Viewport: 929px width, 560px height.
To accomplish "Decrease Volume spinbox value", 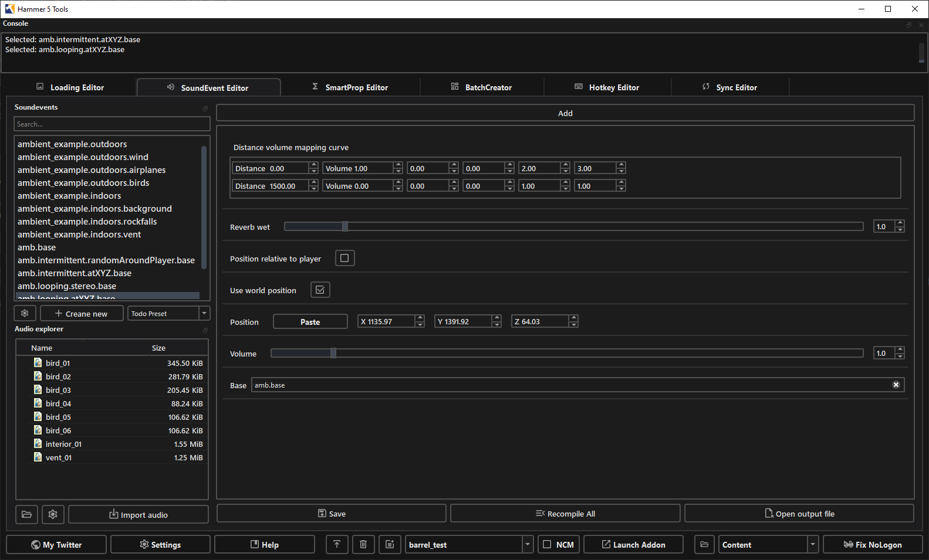I will pyautogui.click(x=900, y=356).
